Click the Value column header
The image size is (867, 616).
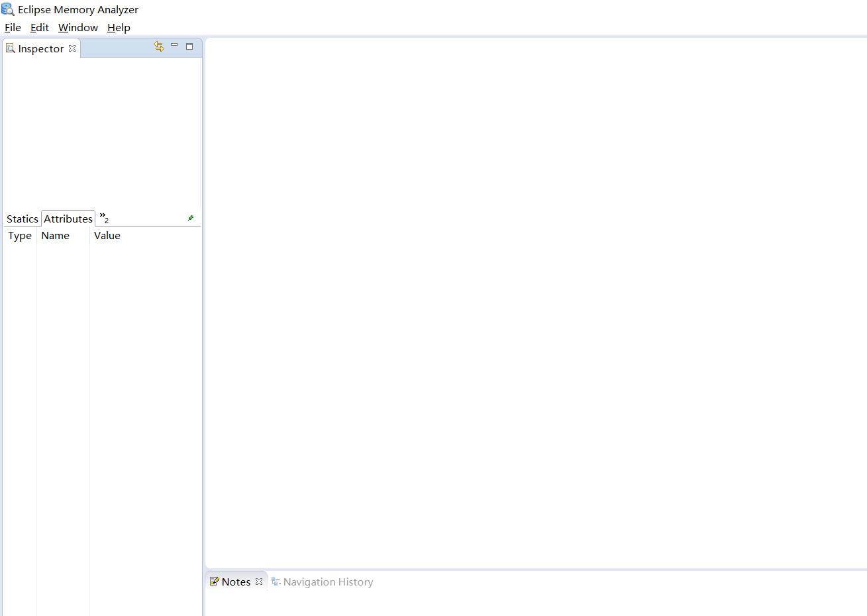pyautogui.click(x=107, y=235)
